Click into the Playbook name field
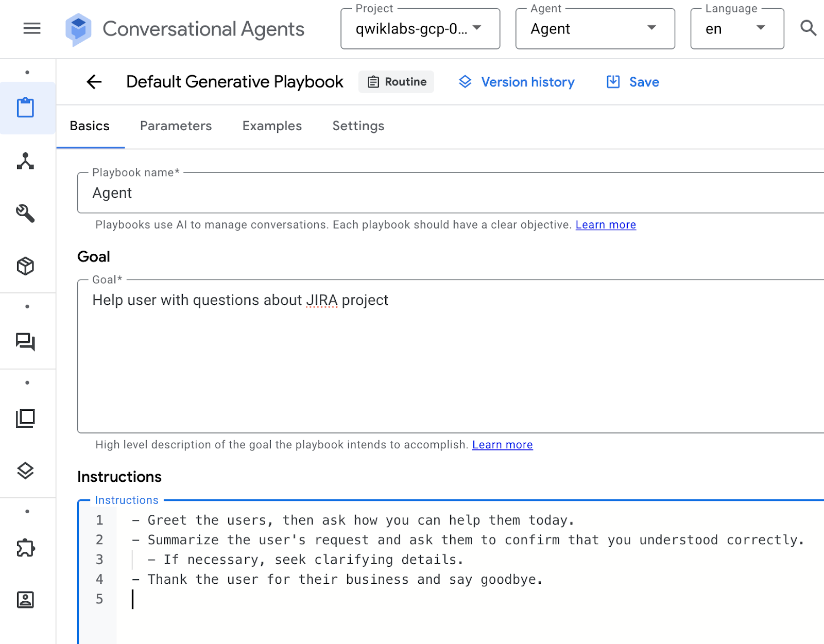 448,193
